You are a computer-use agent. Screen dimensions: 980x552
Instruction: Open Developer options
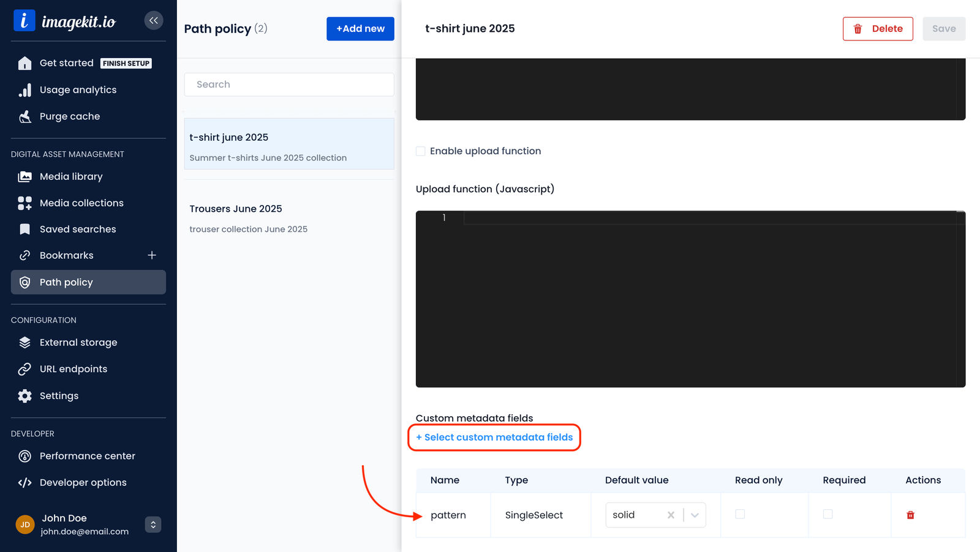coord(83,483)
